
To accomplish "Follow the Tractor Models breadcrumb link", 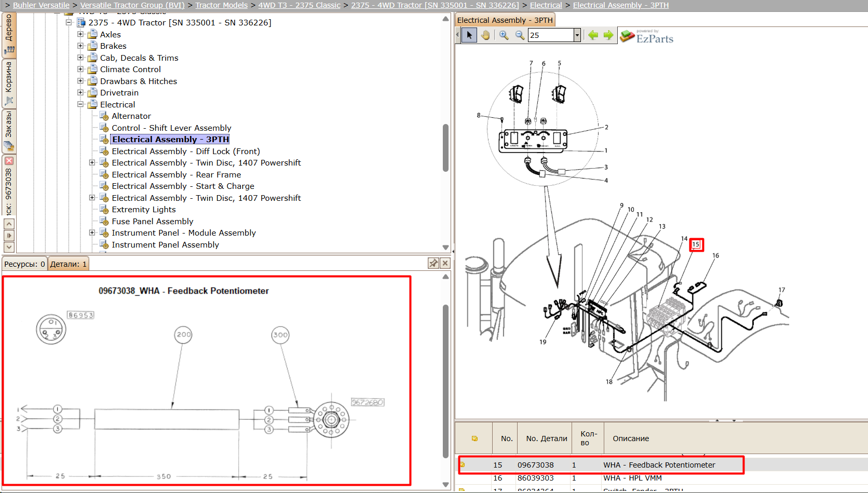I will pyautogui.click(x=222, y=5).
